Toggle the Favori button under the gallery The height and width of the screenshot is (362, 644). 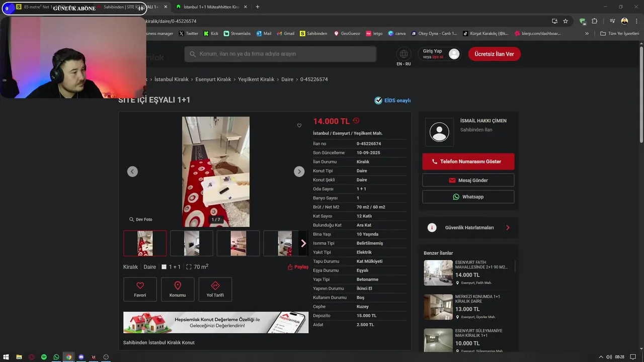pyautogui.click(x=140, y=289)
